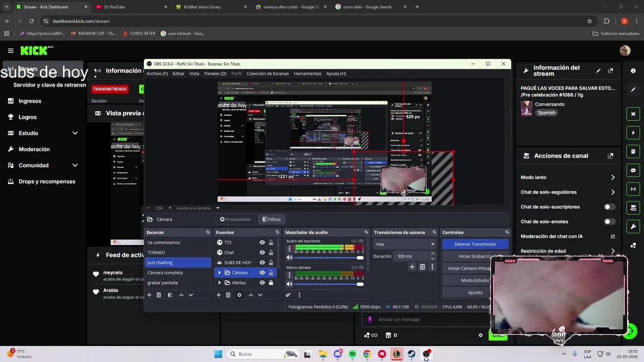Screen dimensions: 644x362
Task: Switch to the YouTube browser tab
Action: (132, 7)
